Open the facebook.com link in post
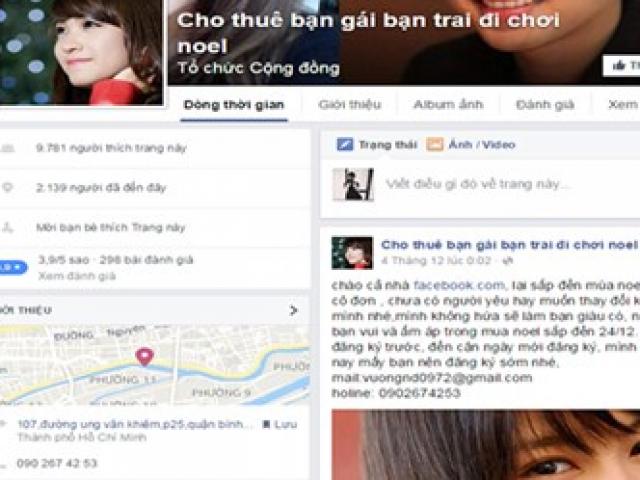 (459, 285)
